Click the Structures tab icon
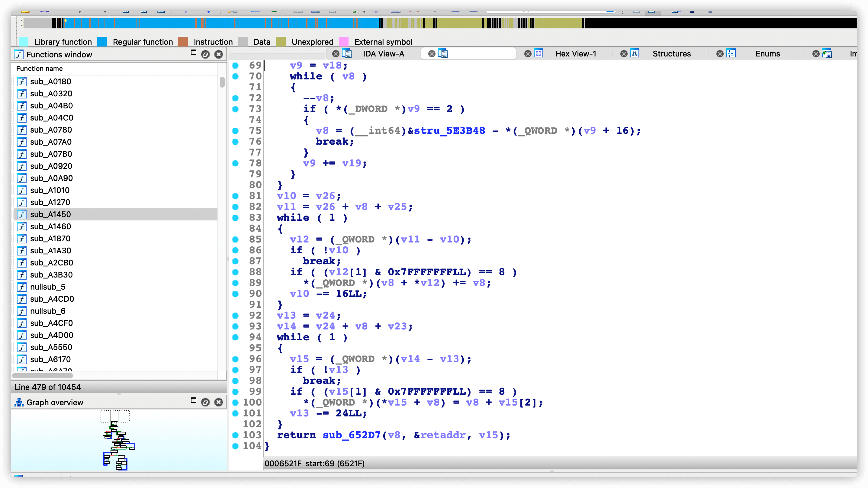 click(635, 53)
